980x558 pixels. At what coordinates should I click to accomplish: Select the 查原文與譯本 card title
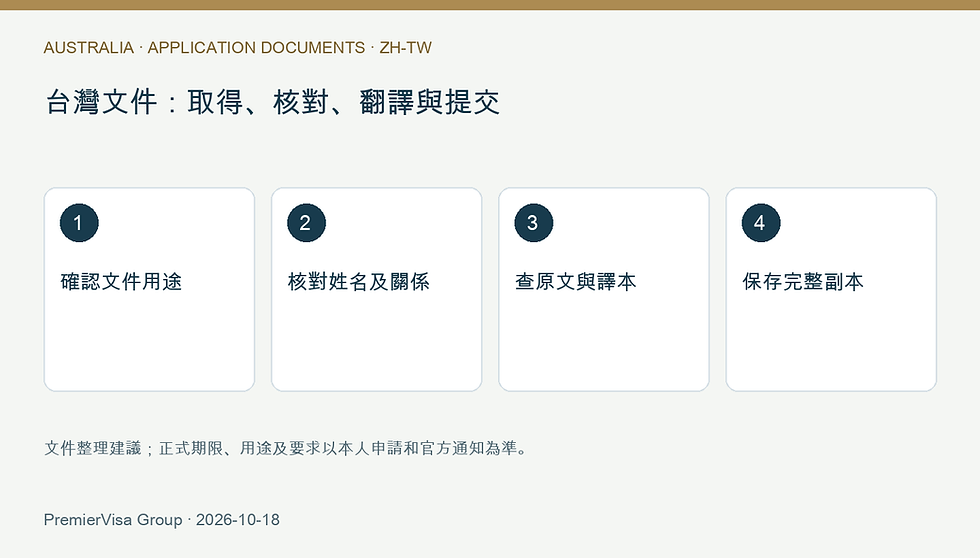(x=576, y=281)
